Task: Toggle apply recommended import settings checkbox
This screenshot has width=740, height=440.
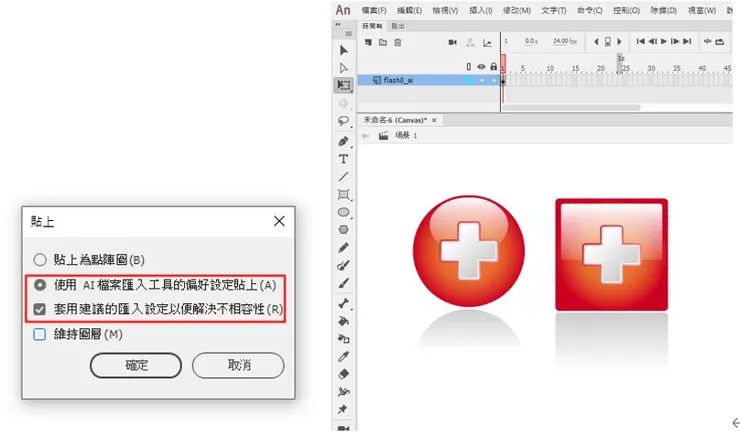Action: click(x=40, y=309)
